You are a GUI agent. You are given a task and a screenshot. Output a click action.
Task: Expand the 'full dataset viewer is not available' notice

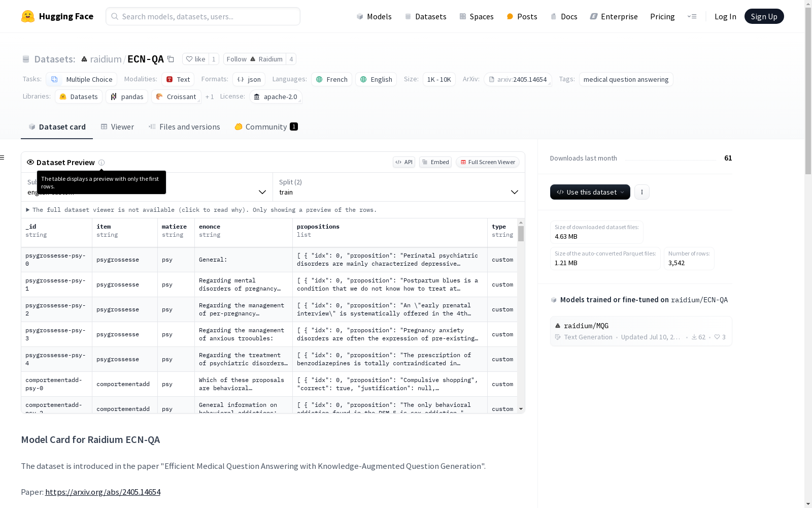(201, 210)
